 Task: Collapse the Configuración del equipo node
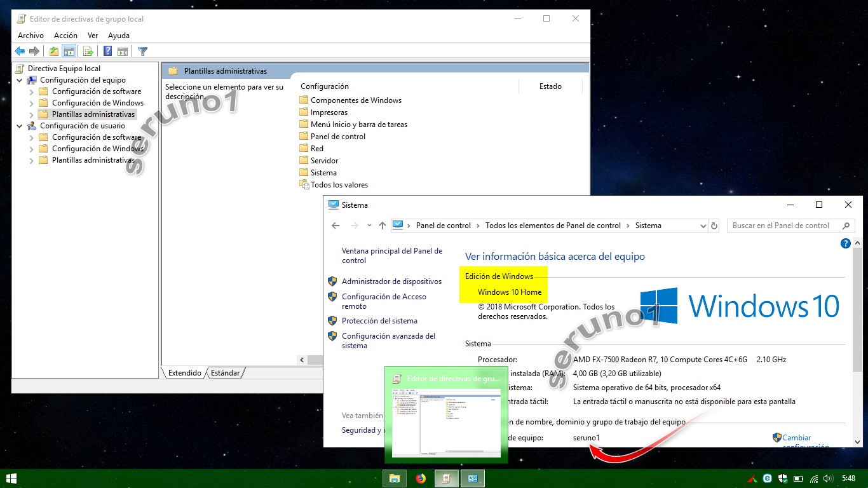click(20, 80)
